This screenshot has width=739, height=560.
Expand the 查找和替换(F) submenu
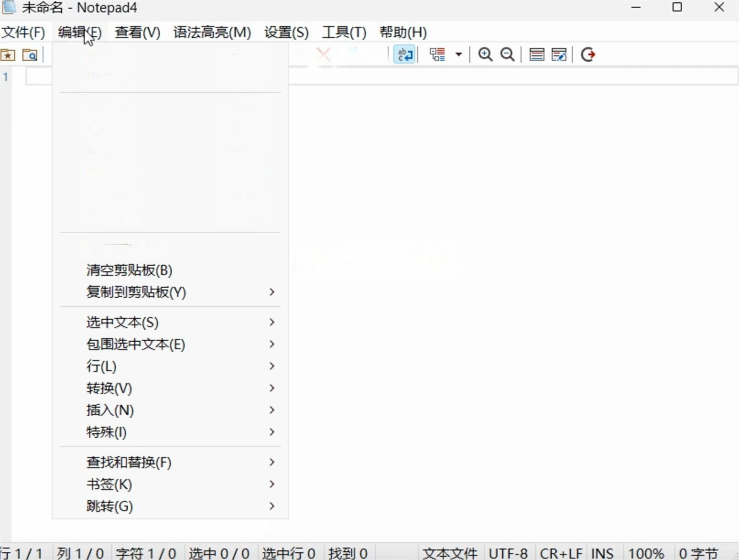170,462
